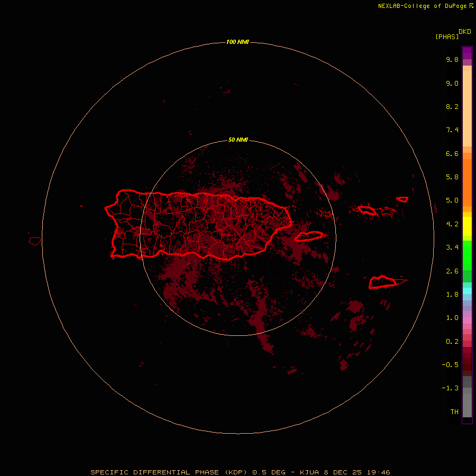Click the 2.6 scale value
The height and width of the screenshot is (476, 476).
point(452,271)
